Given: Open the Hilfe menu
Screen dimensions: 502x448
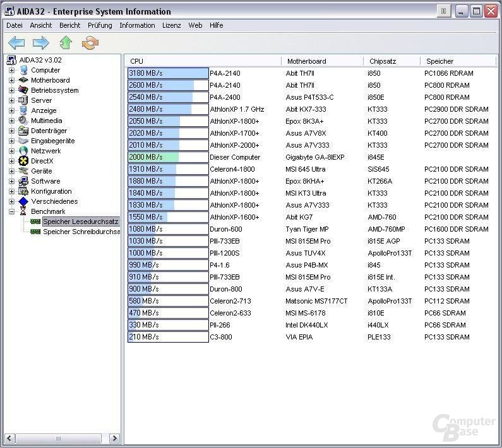Looking at the screenshot, I should click(x=216, y=25).
